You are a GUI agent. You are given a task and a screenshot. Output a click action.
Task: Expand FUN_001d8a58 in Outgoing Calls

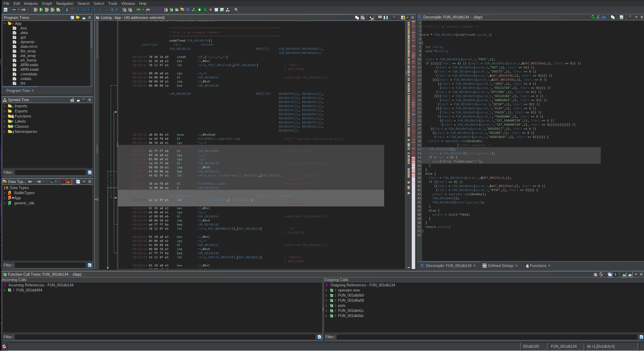point(326,300)
